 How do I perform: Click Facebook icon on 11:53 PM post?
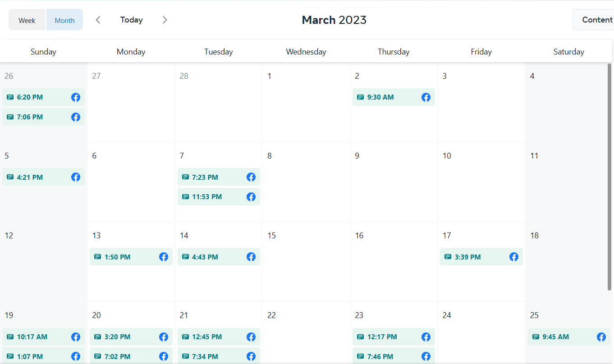tap(251, 197)
